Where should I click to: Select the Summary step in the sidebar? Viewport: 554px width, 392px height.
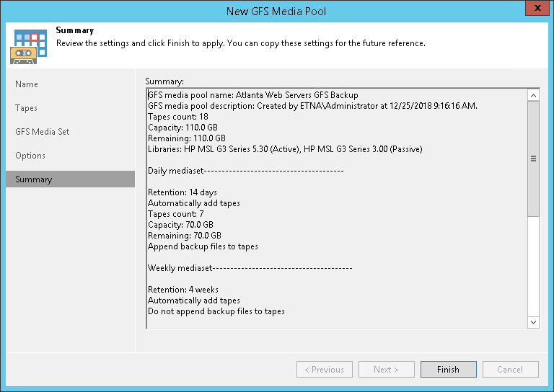coord(34,179)
